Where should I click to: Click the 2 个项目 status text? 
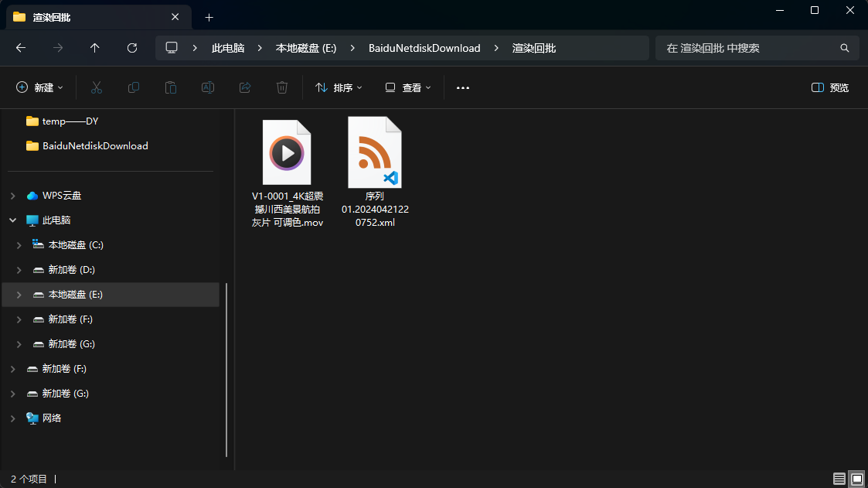tap(29, 479)
